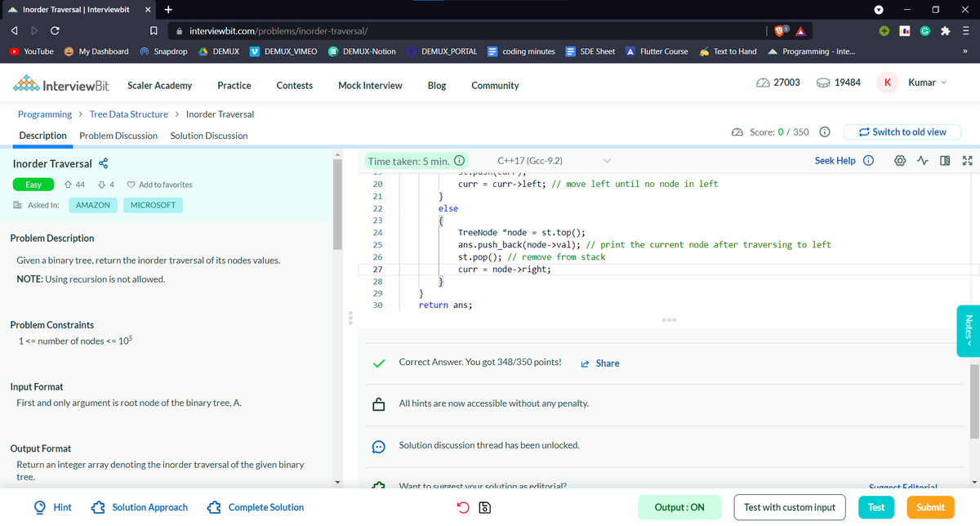Open the Practice menu item
The width and height of the screenshot is (980, 526).
click(x=234, y=85)
